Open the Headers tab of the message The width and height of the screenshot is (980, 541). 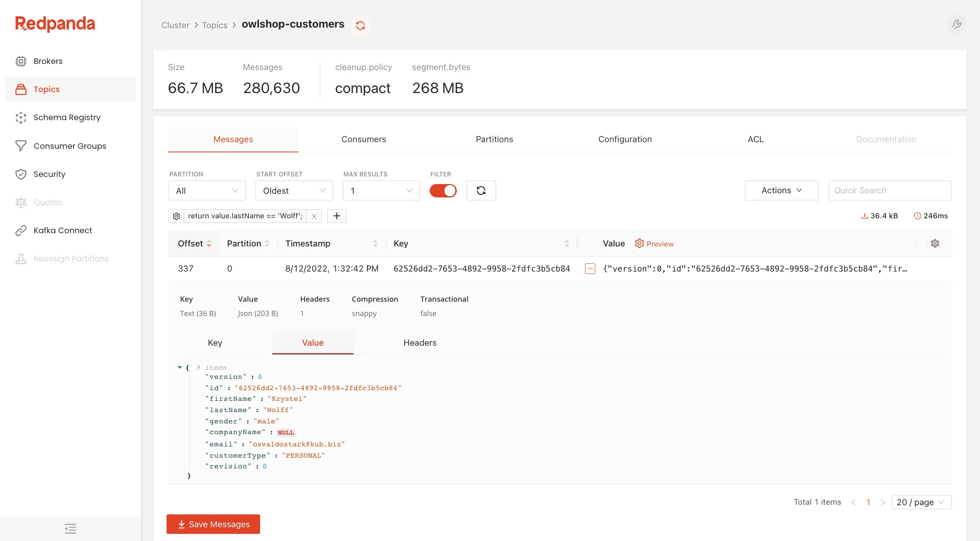point(419,343)
